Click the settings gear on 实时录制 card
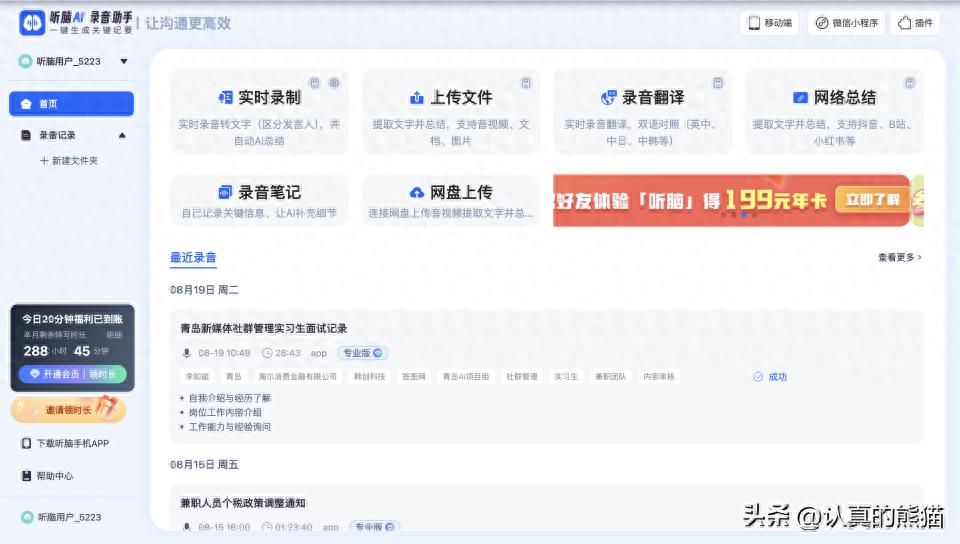Image resolution: width=960 pixels, height=544 pixels. coord(334,83)
